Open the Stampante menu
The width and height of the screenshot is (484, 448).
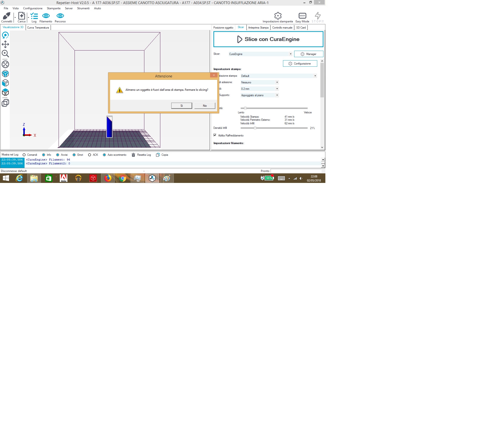(x=54, y=8)
